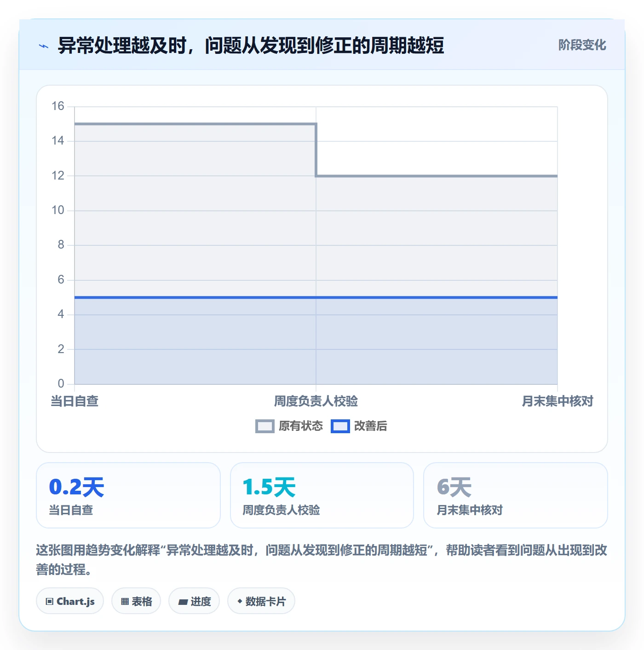644x650 pixels.
Task: Click the 周度负责人校验 x-axis label
Action: point(316,401)
